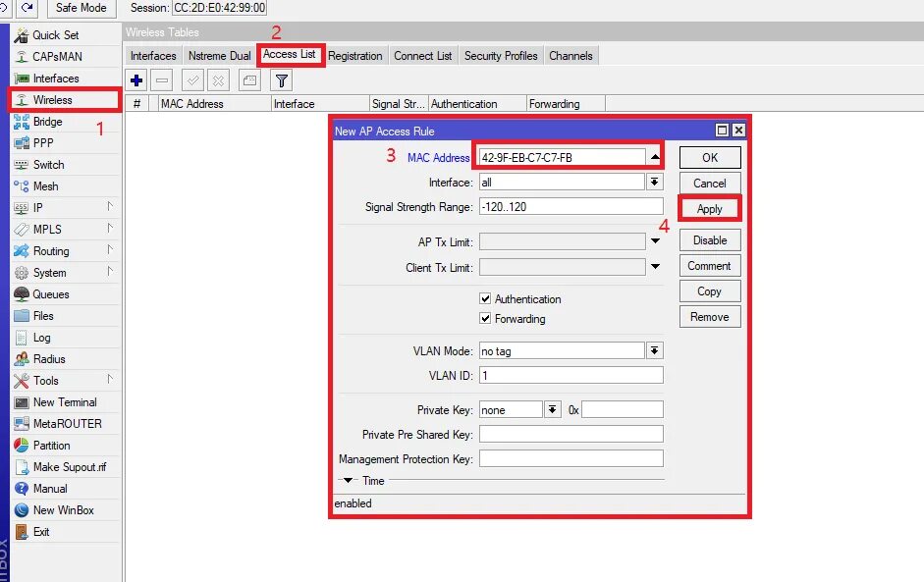Click the minus remove toolbar button
The height and width of the screenshot is (582, 924).
point(161,80)
